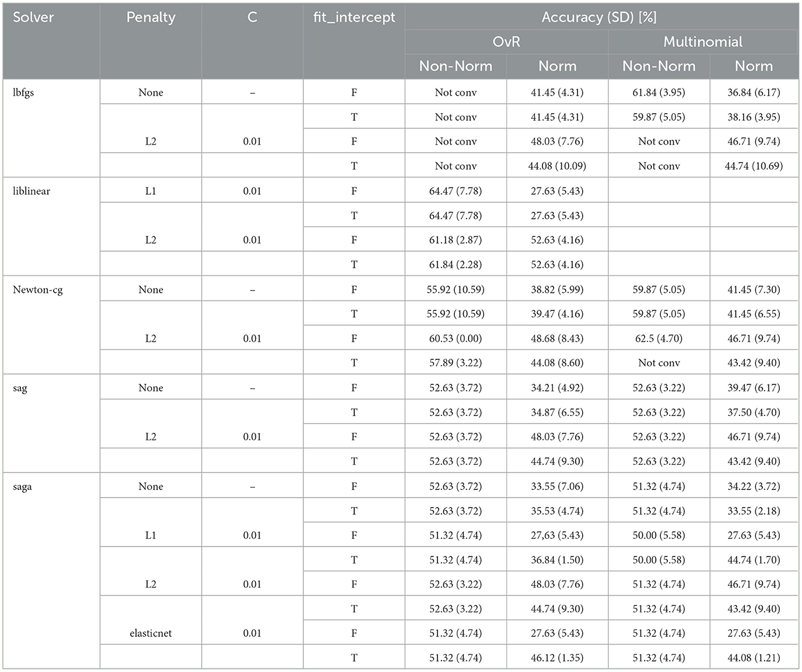
Task: Click the Solver column header
Action: [33, 17]
